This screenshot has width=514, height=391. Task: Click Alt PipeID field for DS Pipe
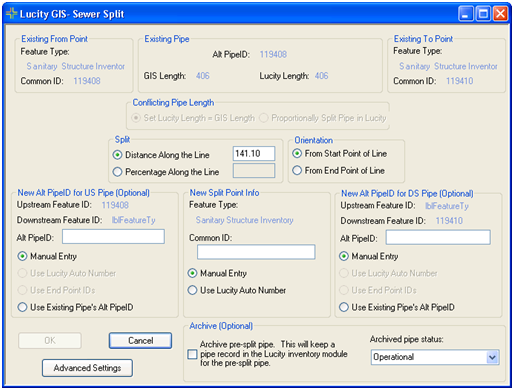438,237
